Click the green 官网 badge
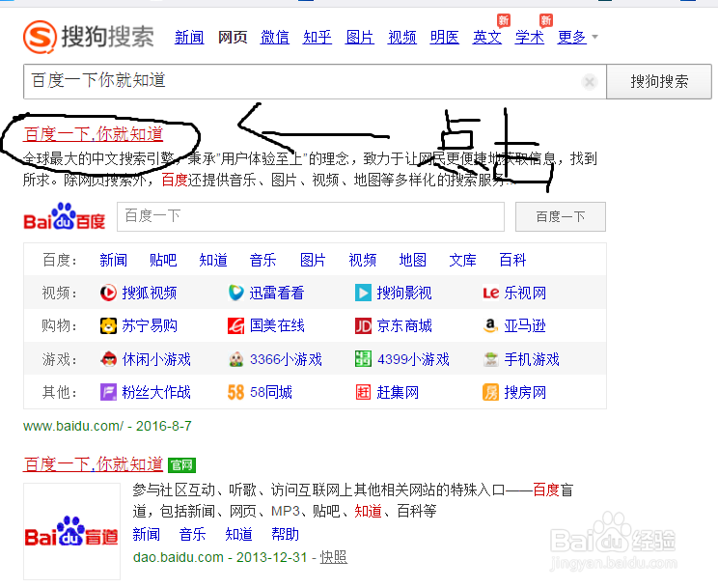This screenshot has height=588, width=718. coord(181,465)
